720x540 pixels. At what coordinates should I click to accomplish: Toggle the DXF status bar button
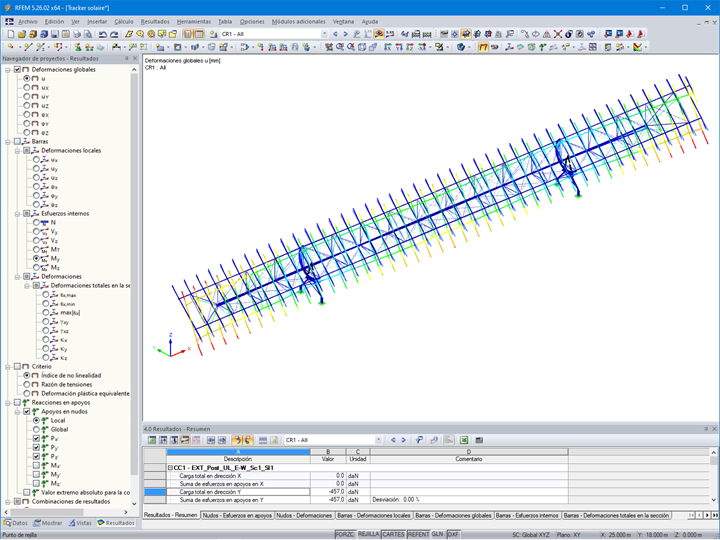pyautogui.click(x=453, y=534)
